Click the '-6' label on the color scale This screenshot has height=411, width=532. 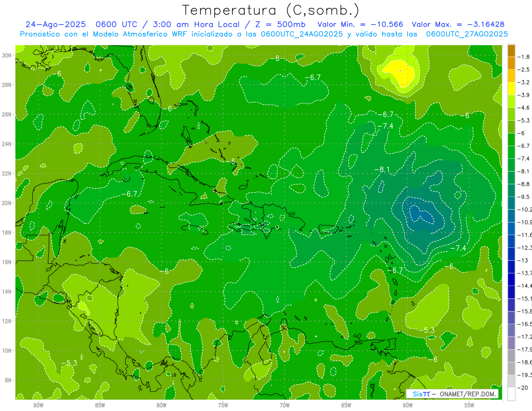point(521,133)
